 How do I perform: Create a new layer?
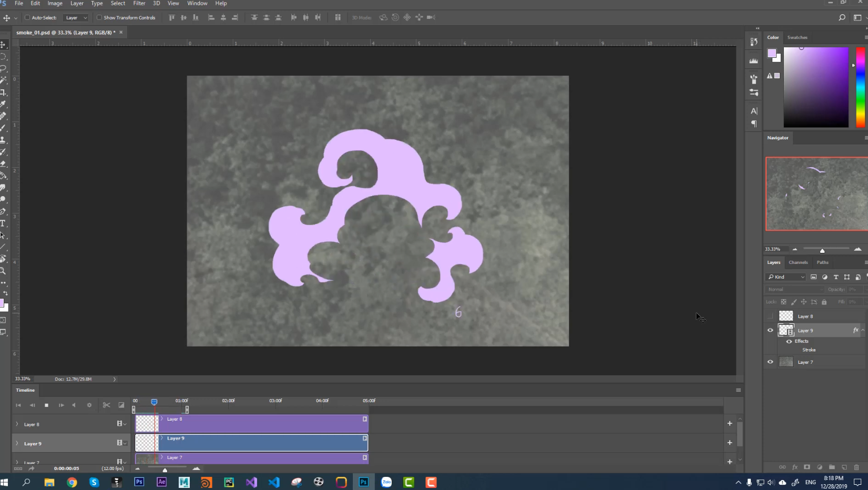pyautogui.click(x=844, y=467)
